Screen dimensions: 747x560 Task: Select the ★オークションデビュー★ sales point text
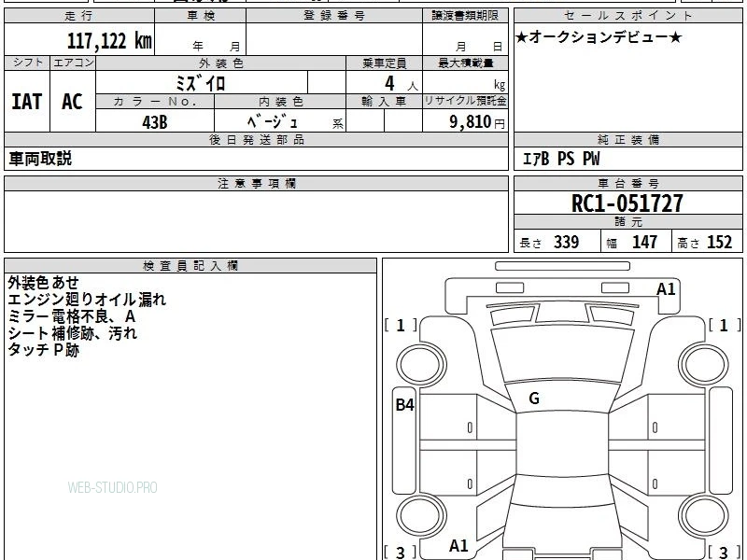pyautogui.click(x=599, y=37)
